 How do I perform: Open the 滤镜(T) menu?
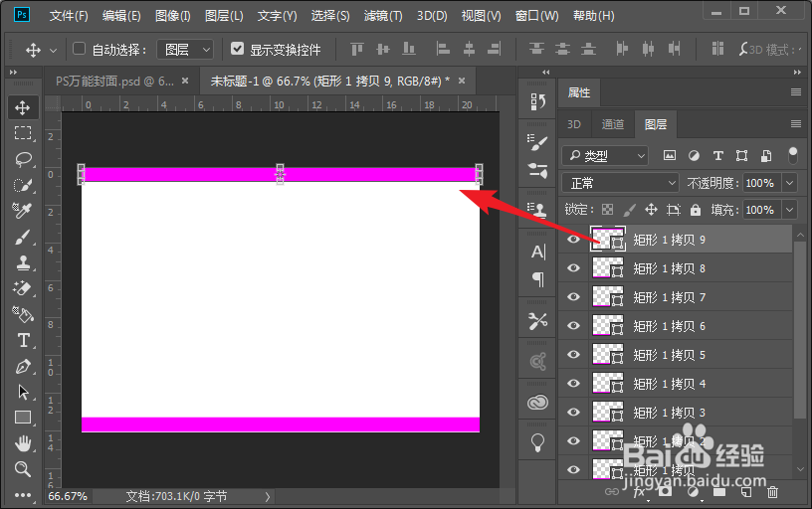click(x=383, y=16)
